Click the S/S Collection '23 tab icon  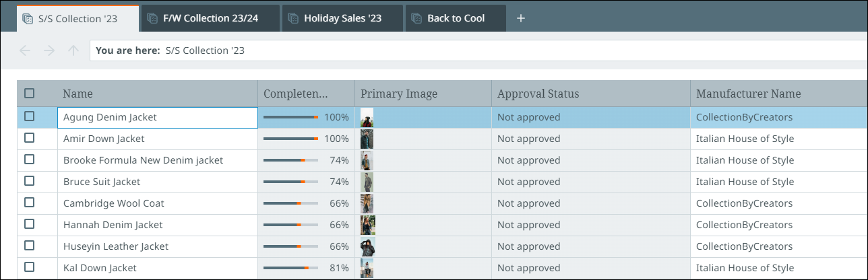28,19
